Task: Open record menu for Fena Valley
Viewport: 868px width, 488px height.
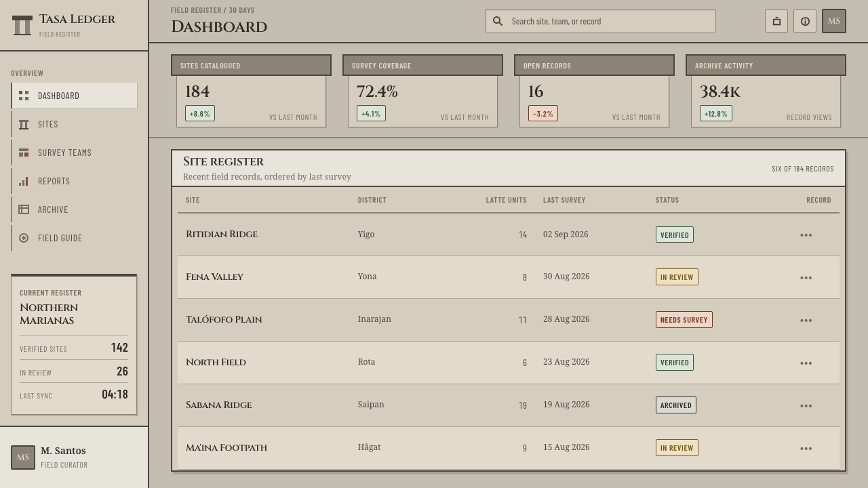Action: point(806,278)
